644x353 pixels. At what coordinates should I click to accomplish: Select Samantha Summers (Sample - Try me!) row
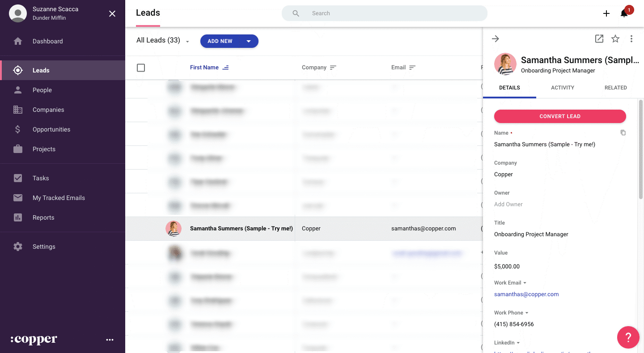[304, 229]
